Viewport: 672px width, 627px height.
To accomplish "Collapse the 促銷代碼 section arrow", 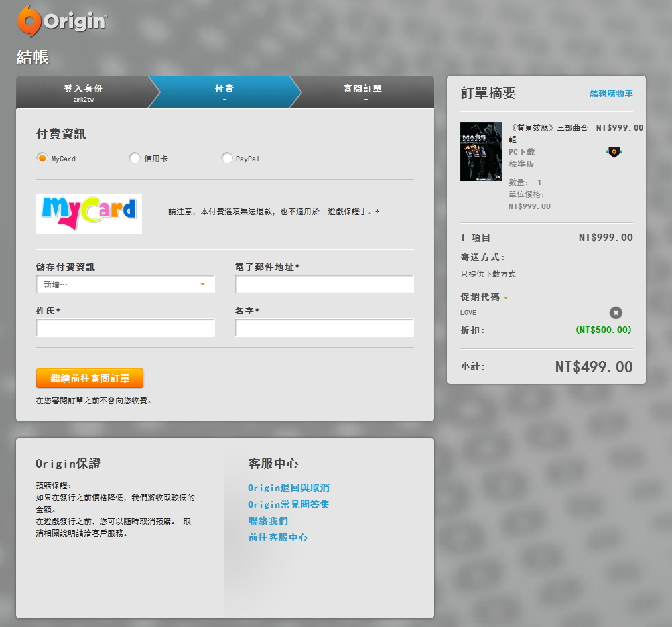I will click(505, 297).
